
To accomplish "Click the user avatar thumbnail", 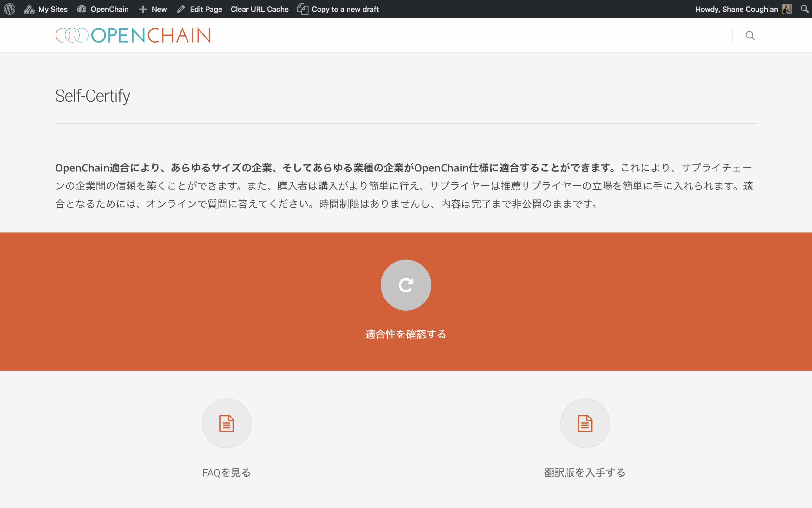I will pyautogui.click(x=787, y=9).
